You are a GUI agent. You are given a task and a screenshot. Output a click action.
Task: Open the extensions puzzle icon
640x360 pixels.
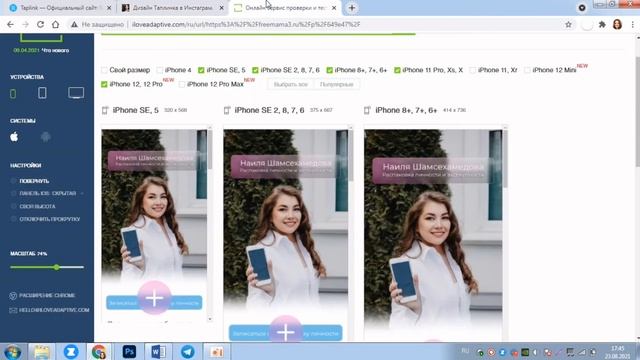click(602, 24)
